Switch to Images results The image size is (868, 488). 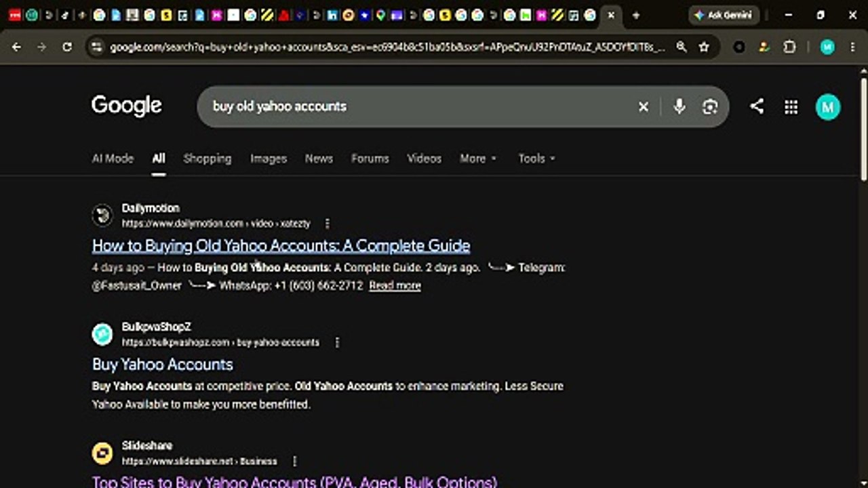269,158
